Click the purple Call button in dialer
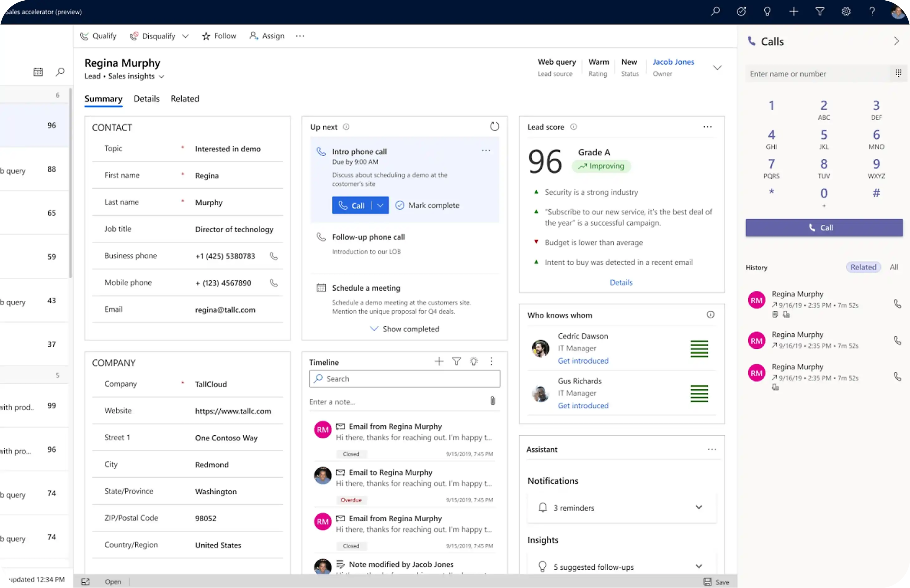The height and width of the screenshot is (588, 910). coord(824,228)
